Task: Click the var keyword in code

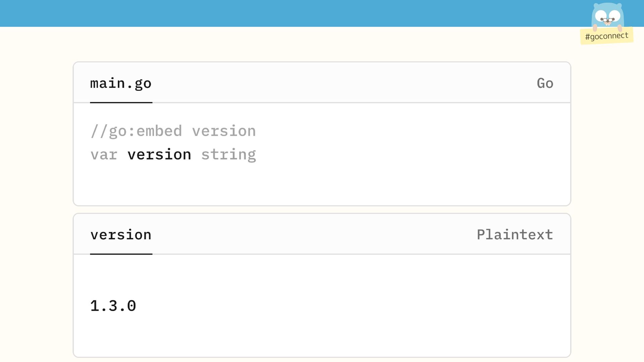Action: coord(104,155)
